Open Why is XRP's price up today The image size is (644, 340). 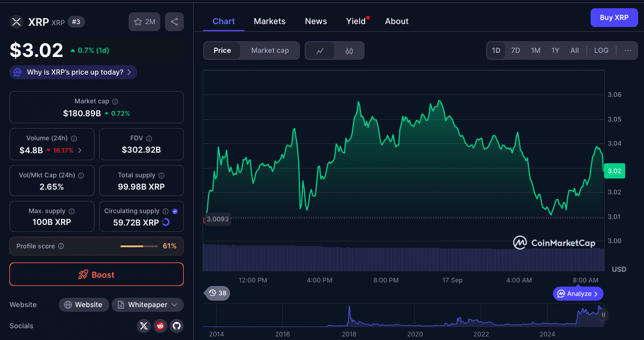[x=73, y=72]
